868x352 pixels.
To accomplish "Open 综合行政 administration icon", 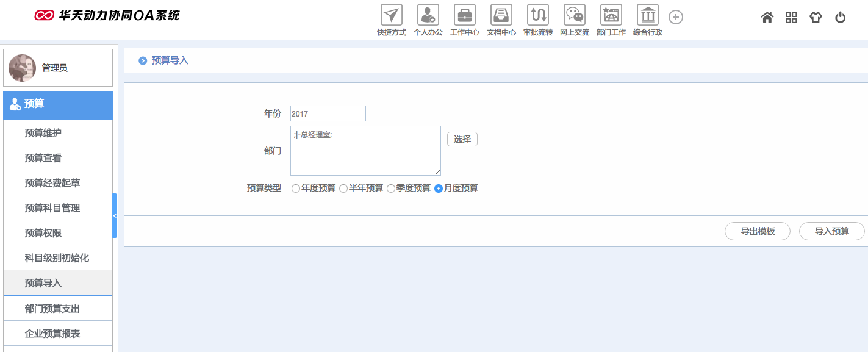I will [x=648, y=15].
